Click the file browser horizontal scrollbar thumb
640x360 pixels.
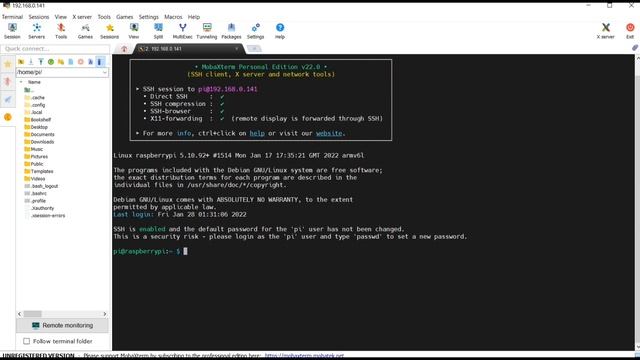point(32,314)
